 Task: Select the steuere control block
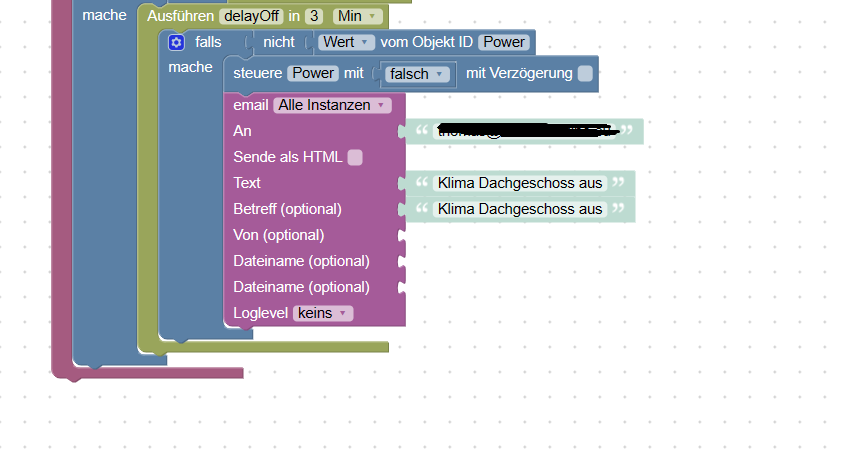(x=258, y=73)
